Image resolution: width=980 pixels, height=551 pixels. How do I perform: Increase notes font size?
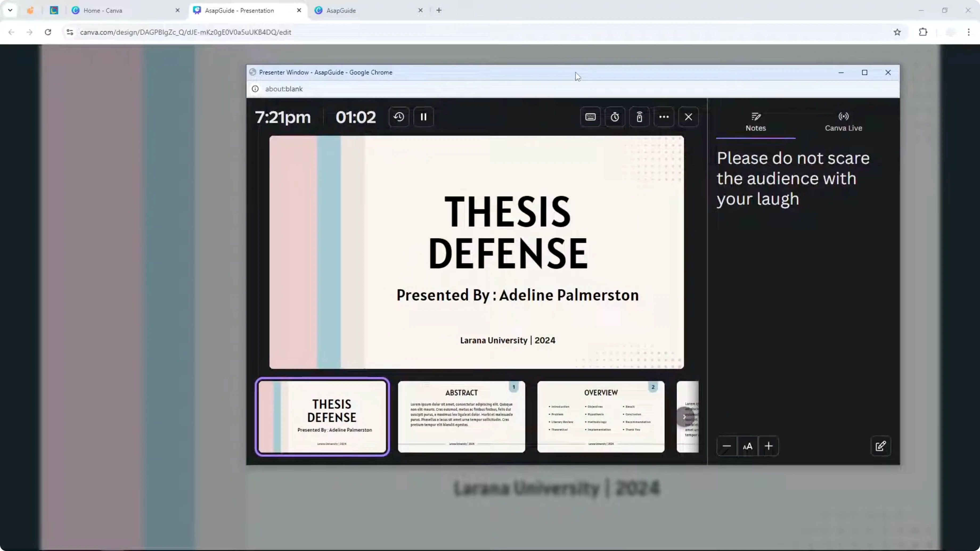pos(769,446)
